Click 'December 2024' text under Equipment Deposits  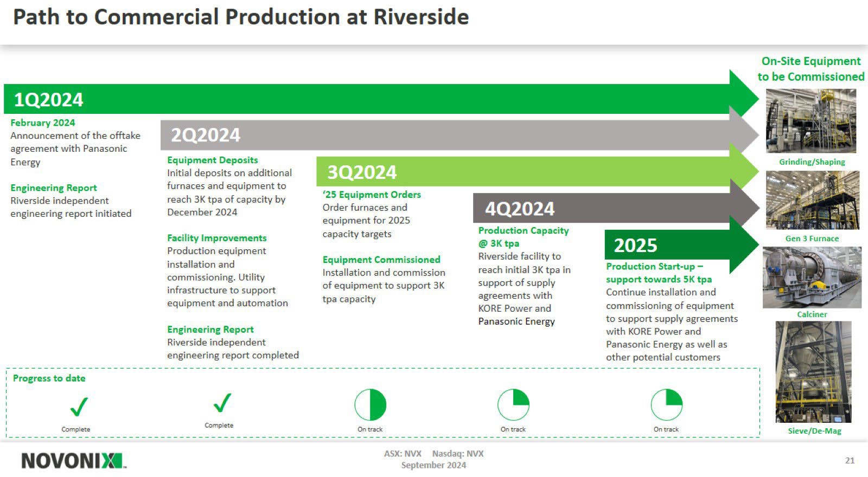(202, 212)
